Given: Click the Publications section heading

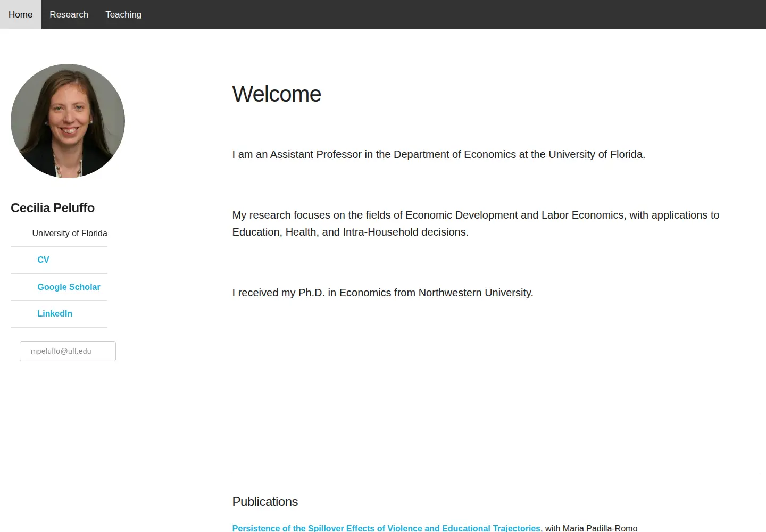Looking at the screenshot, I should pos(265,502).
